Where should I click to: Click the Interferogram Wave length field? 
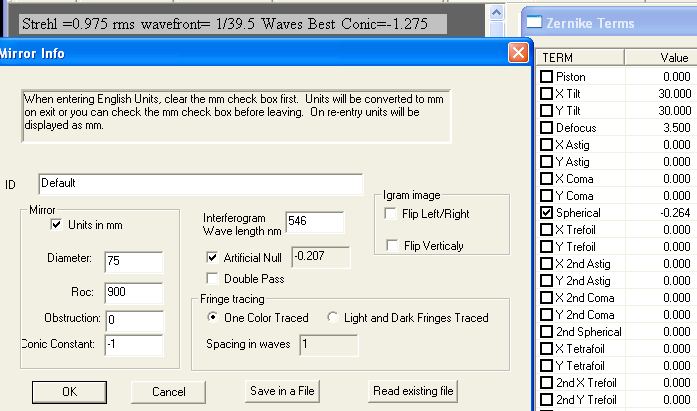pyautogui.click(x=315, y=222)
